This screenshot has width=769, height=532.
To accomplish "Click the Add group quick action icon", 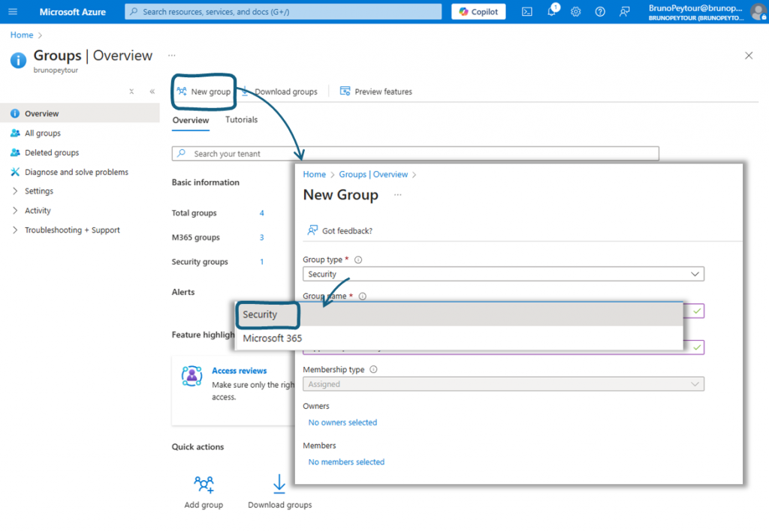I will click(x=204, y=483).
